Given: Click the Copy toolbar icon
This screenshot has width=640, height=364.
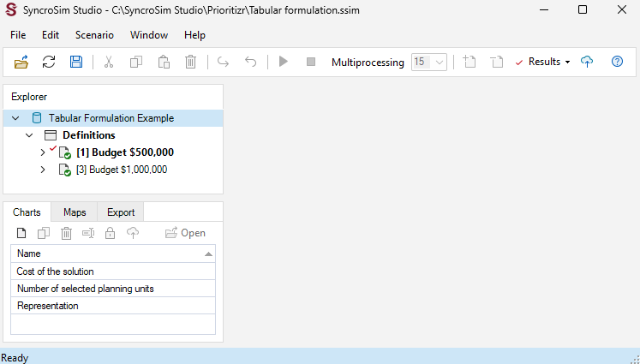Looking at the screenshot, I should (136, 62).
